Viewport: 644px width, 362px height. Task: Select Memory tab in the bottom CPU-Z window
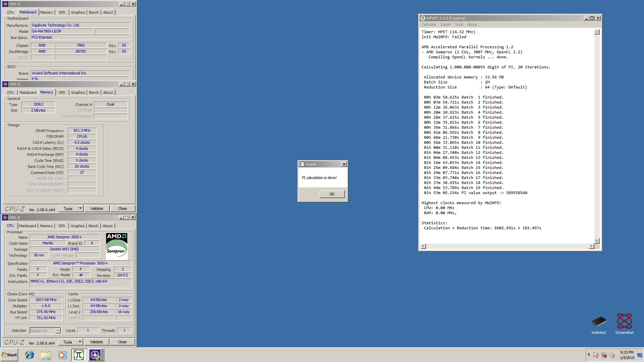pyautogui.click(x=46, y=226)
